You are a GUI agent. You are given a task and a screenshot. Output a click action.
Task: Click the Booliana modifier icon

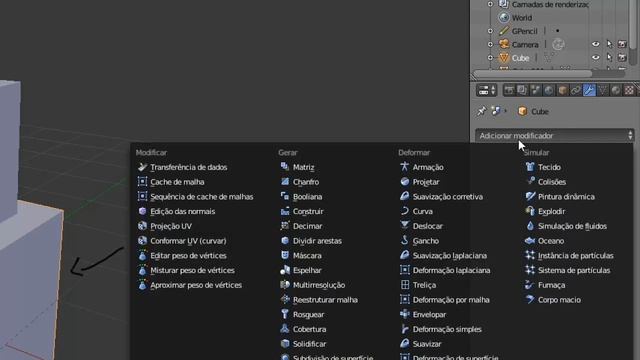[x=285, y=196]
